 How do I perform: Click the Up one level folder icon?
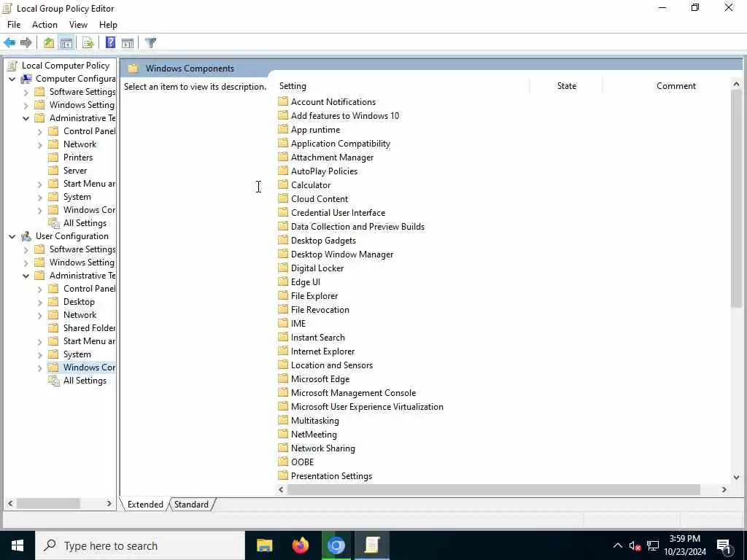(x=49, y=43)
